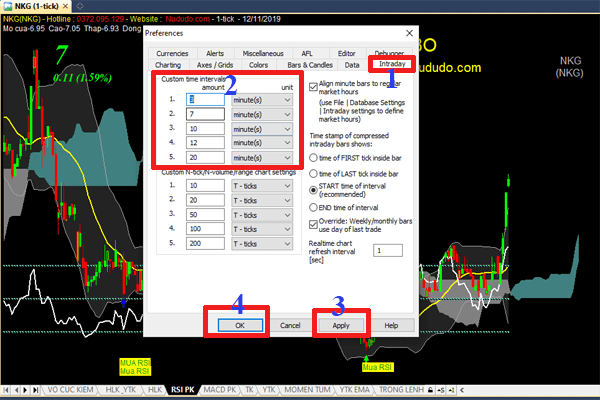Select END time of interval option
600x400 pixels.
point(313,207)
